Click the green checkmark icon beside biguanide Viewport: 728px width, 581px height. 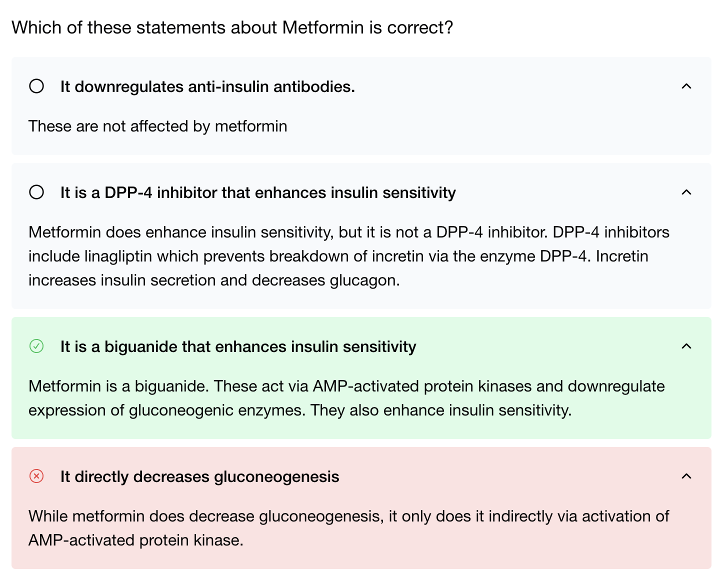[36, 346]
